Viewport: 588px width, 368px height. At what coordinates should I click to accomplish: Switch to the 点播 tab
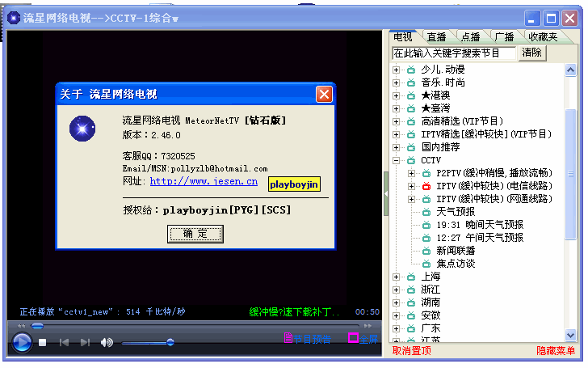coord(470,37)
